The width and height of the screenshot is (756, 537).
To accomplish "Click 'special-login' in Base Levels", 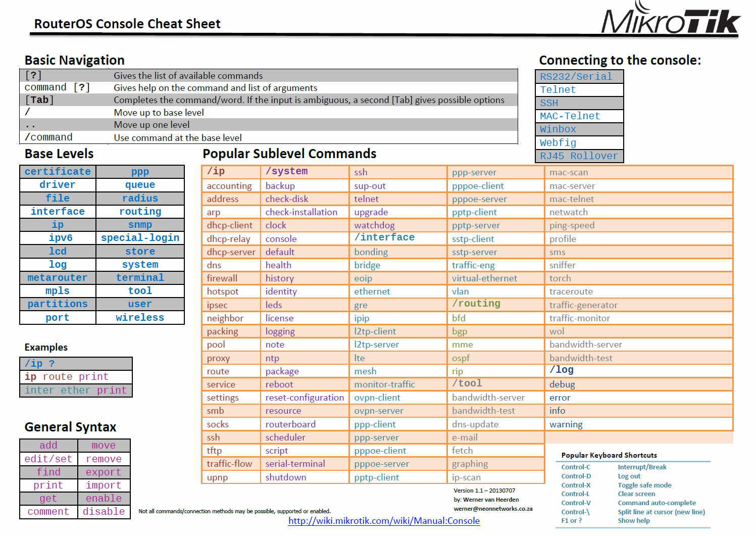I will (140, 238).
